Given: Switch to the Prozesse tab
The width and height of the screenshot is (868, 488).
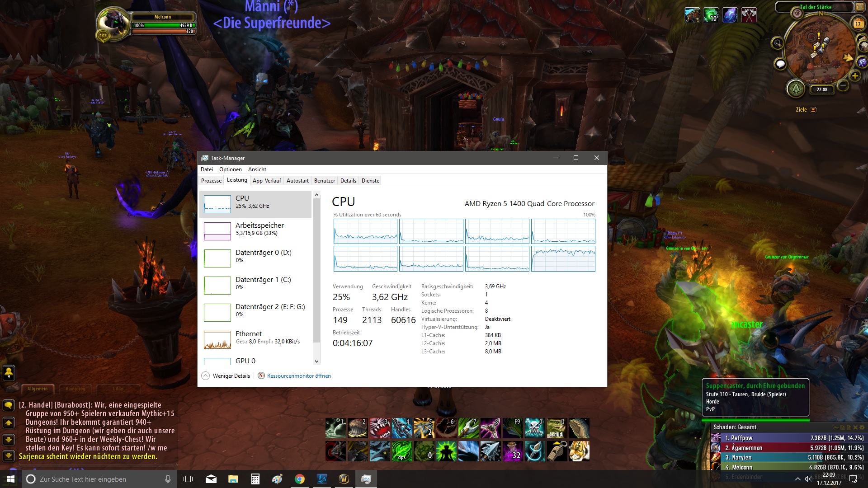Looking at the screenshot, I should (211, 181).
